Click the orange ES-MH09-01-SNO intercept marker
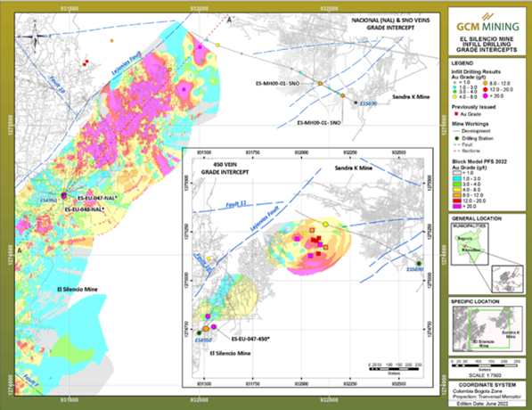 pos(320,83)
